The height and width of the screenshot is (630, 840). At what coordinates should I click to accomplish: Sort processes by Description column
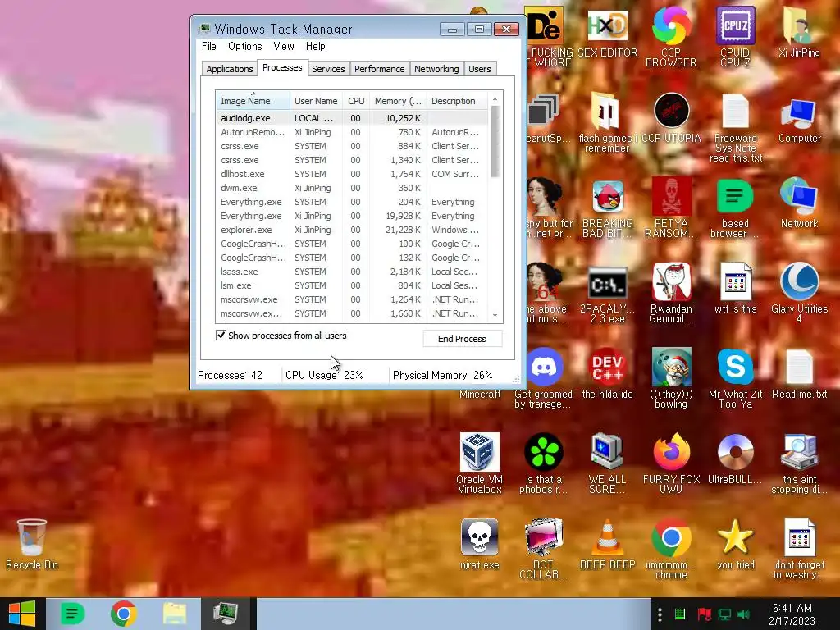(457, 101)
